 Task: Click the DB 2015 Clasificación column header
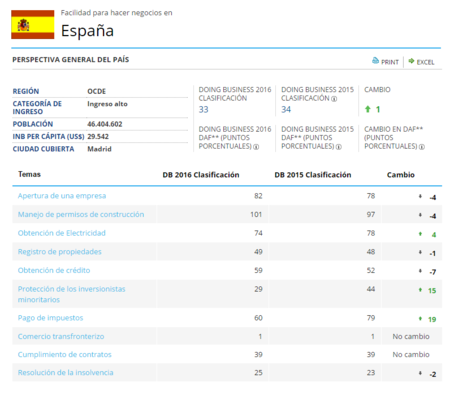tap(313, 175)
